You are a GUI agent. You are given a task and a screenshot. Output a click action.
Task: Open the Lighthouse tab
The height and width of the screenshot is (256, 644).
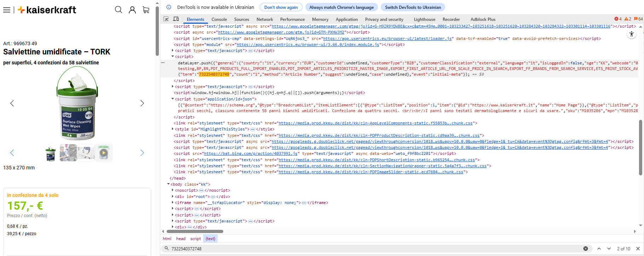coord(425,19)
